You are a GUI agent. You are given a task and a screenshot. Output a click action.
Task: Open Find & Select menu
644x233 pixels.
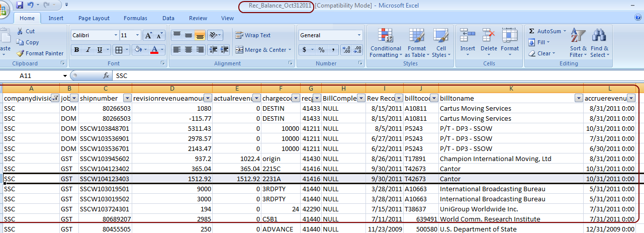(x=599, y=43)
